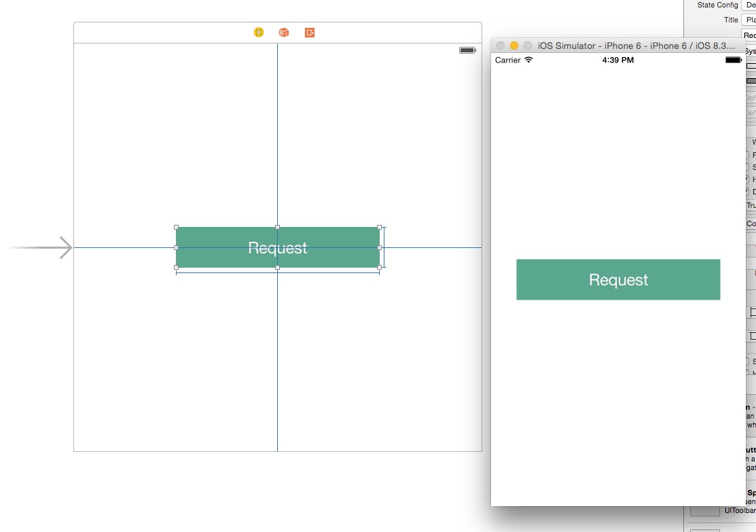The width and height of the screenshot is (756, 532).
Task: Click the light text color swatch
Action: pyautogui.click(x=751, y=66)
